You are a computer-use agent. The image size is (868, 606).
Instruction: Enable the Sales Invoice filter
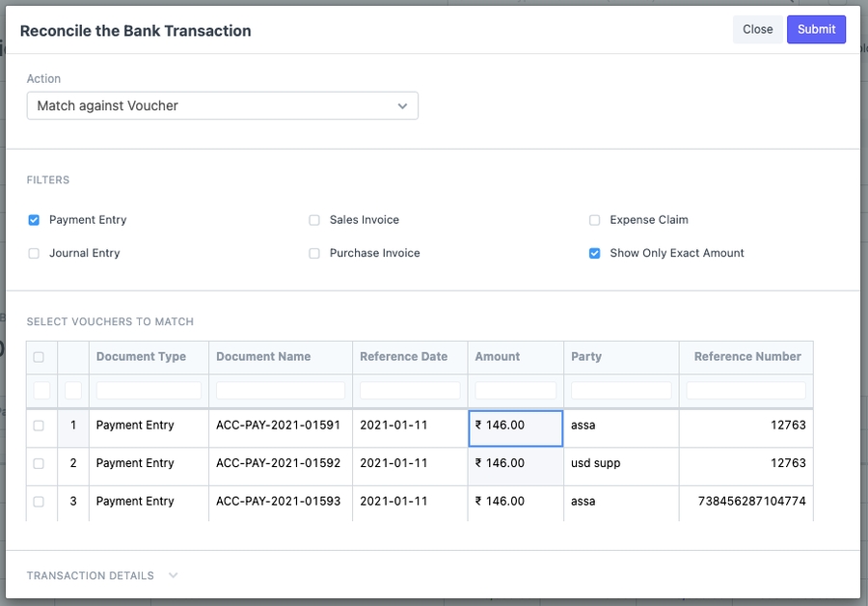313,220
